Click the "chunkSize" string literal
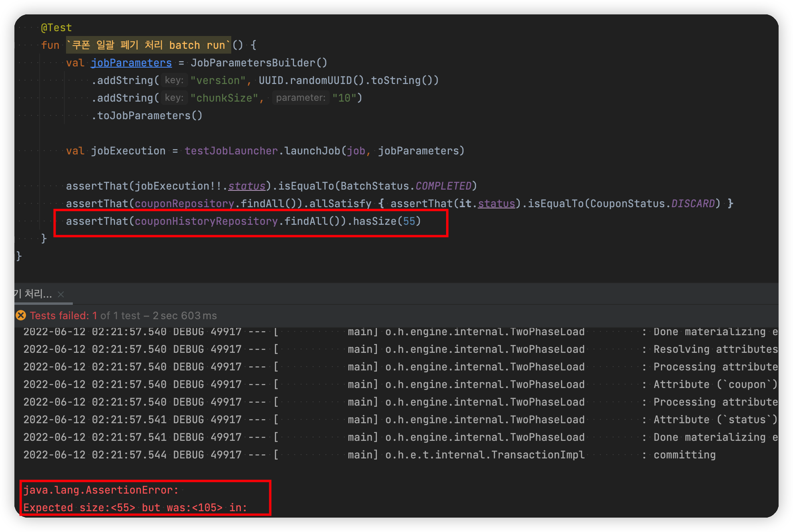 [x=224, y=98]
